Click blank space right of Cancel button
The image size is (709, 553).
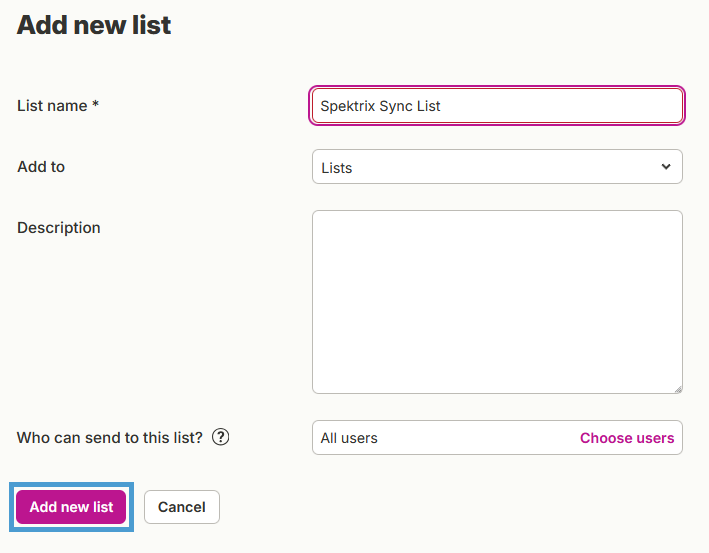(x=452, y=507)
